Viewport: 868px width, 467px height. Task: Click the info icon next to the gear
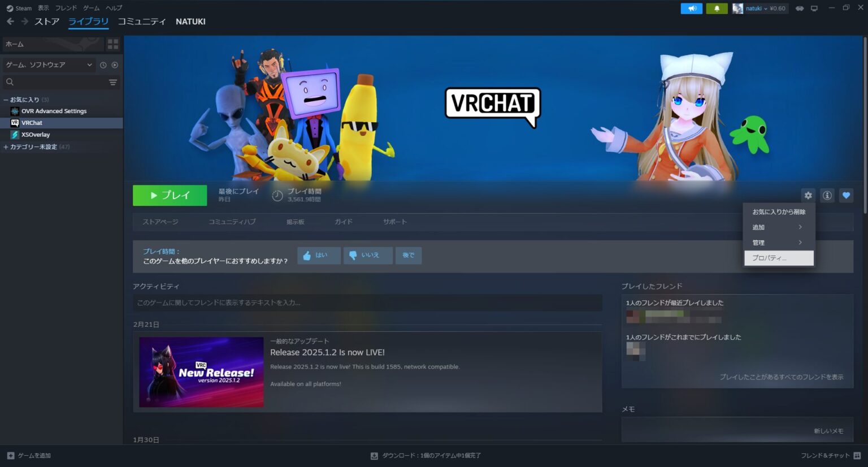827,195
